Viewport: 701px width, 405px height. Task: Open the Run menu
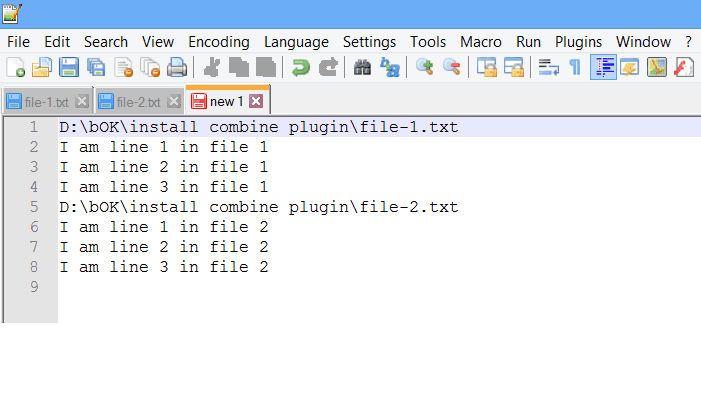(528, 42)
